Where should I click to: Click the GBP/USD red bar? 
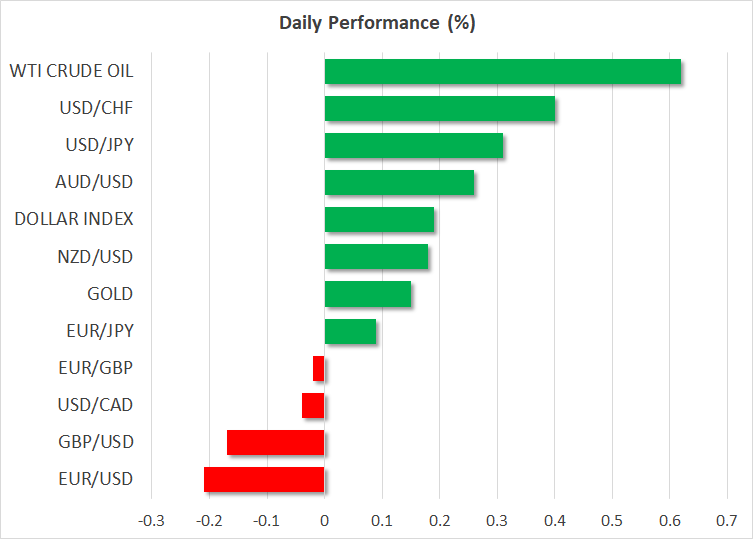pos(275,442)
